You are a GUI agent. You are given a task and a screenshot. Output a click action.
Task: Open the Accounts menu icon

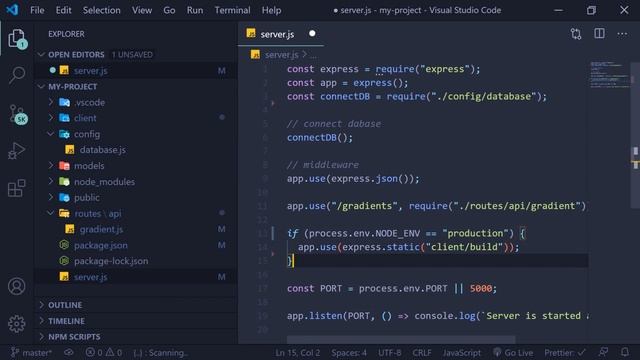(x=17, y=287)
